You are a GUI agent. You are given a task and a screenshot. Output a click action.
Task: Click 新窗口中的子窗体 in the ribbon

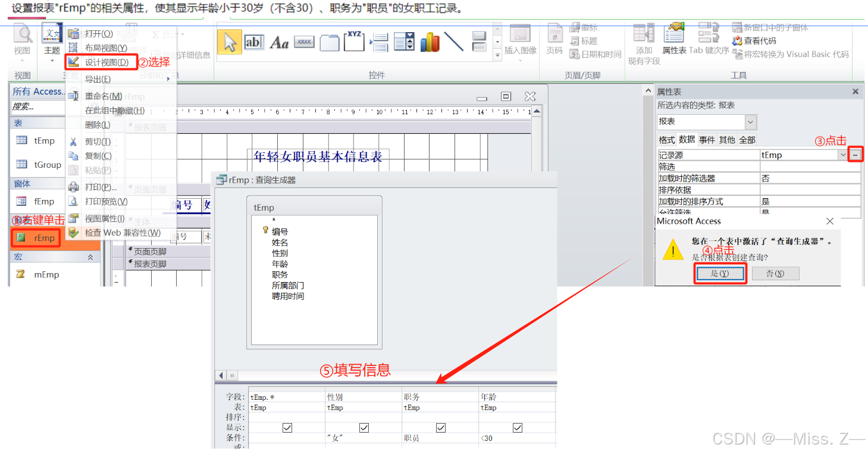coord(770,27)
